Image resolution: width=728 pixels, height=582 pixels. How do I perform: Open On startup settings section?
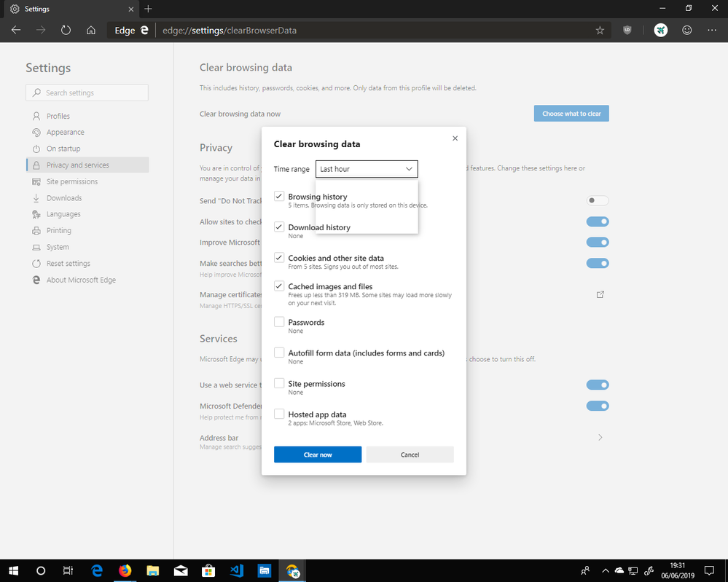[x=87, y=149]
